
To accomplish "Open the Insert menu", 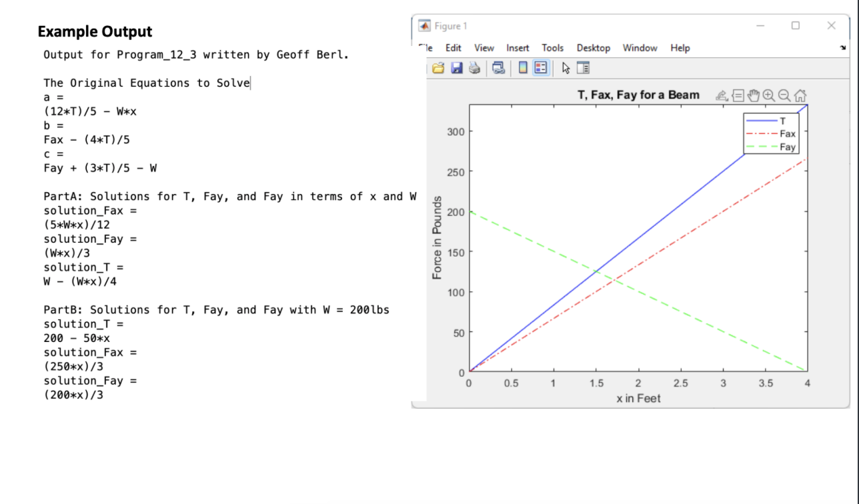I will click(518, 47).
